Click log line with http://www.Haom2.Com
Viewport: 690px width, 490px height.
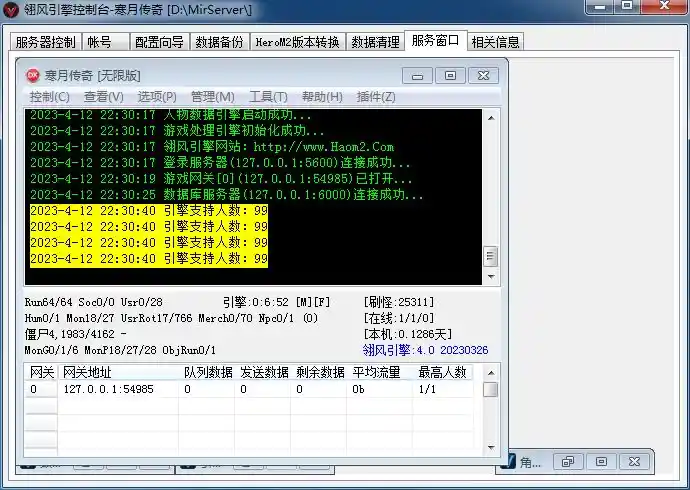pos(212,146)
